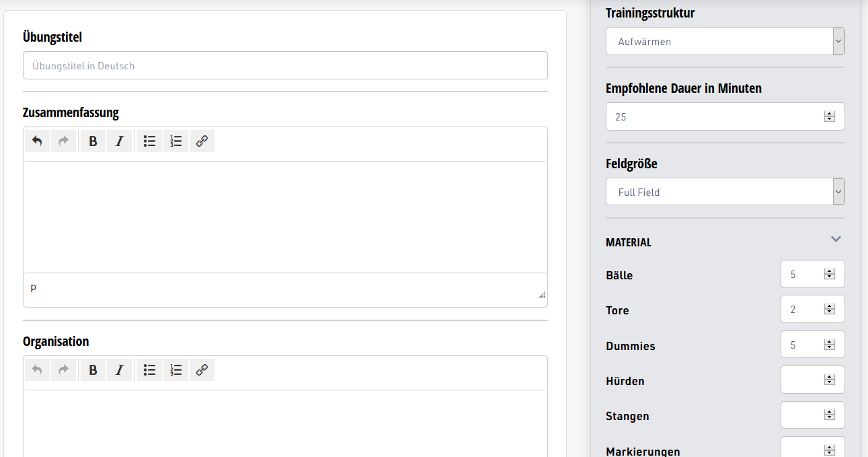Click the Bälle spinner arrows
The image size is (868, 457).
pyautogui.click(x=830, y=274)
